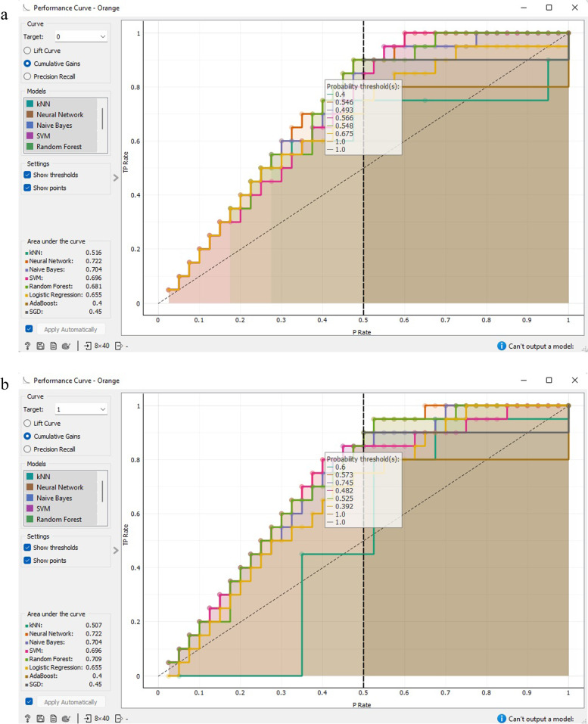
Task: Click kNN AUC value 0.516
Action: [93, 253]
